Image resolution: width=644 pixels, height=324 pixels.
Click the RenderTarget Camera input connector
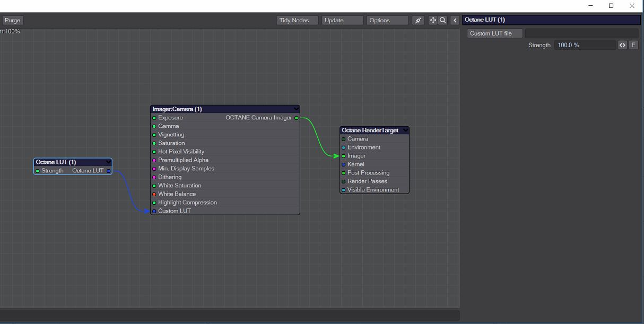(x=344, y=139)
